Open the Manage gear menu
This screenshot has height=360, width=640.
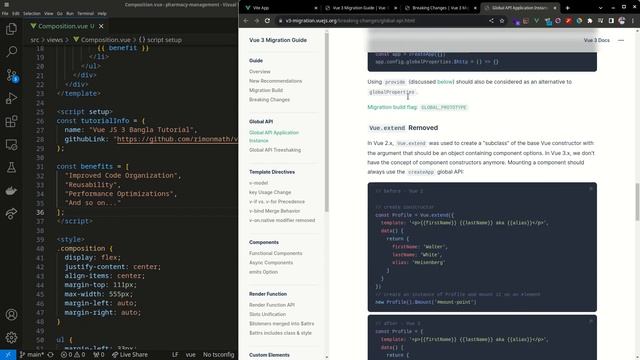[11, 338]
